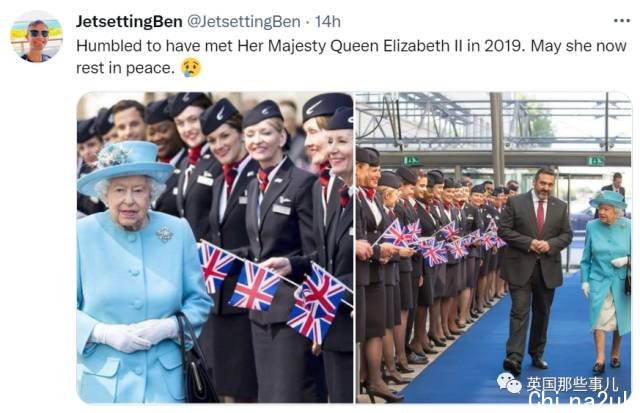The height and width of the screenshot is (413, 640).
Task: Click the white gloves in left photo
Action: [x=133, y=333]
